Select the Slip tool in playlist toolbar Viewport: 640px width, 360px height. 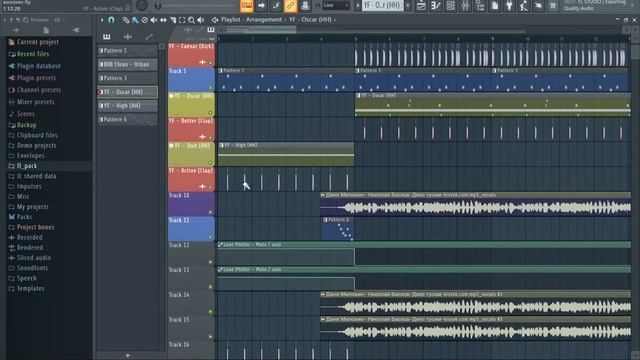pyautogui.click(x=163, y=20)
